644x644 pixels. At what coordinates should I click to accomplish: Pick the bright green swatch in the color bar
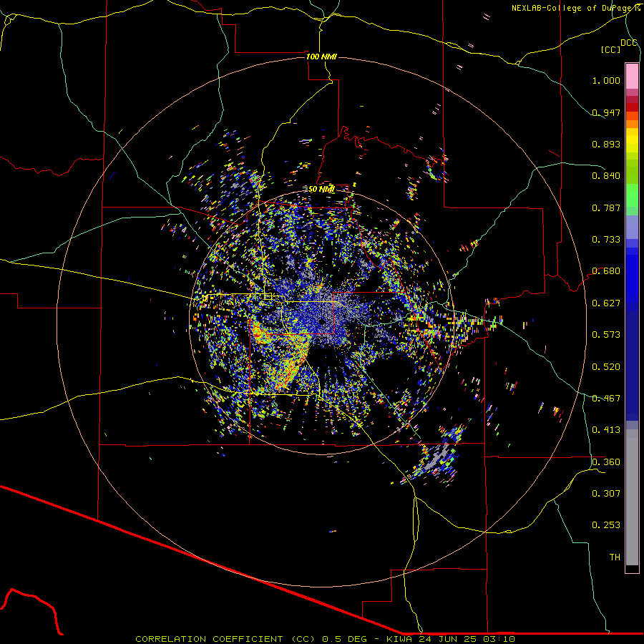pos(632,195)
